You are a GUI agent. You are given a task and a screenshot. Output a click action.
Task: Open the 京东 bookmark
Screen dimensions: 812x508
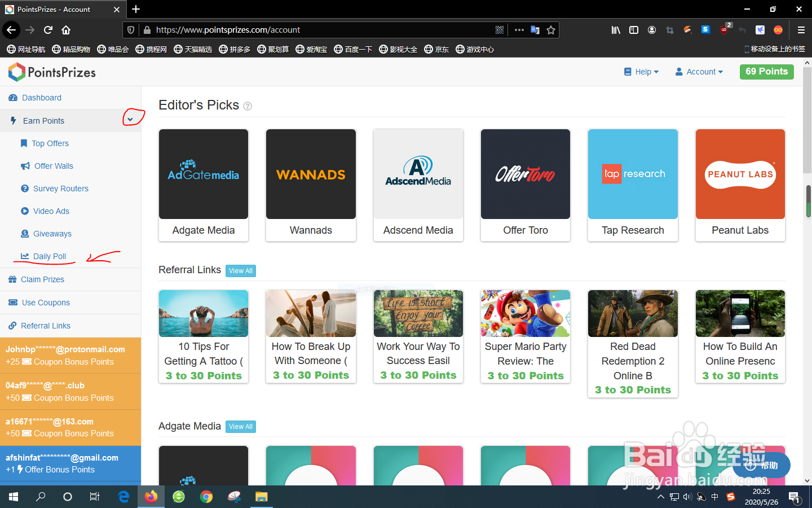(436, 49)
